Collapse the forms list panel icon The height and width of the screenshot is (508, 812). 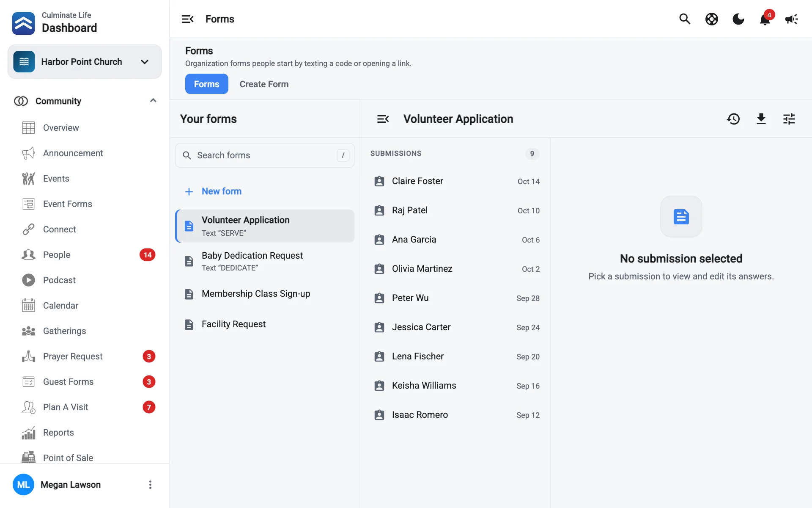[x=383, y=119]
